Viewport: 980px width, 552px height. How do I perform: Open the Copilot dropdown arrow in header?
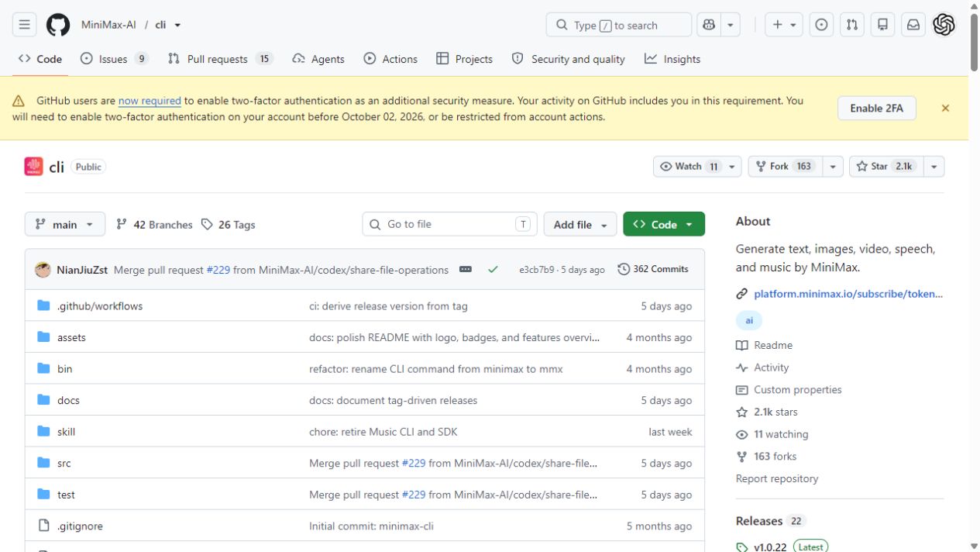click(x=731, y=25)
